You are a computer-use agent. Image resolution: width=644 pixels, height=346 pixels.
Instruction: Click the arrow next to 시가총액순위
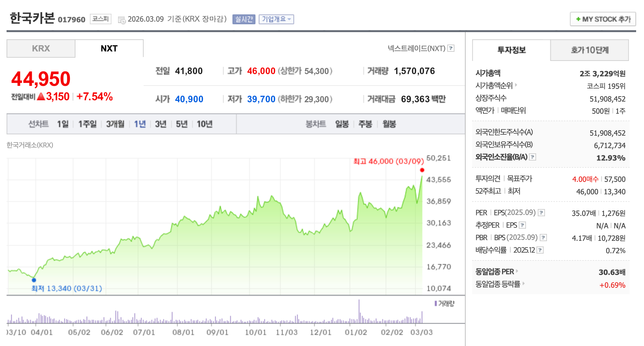pyautogui.click(x=516, y=85)
